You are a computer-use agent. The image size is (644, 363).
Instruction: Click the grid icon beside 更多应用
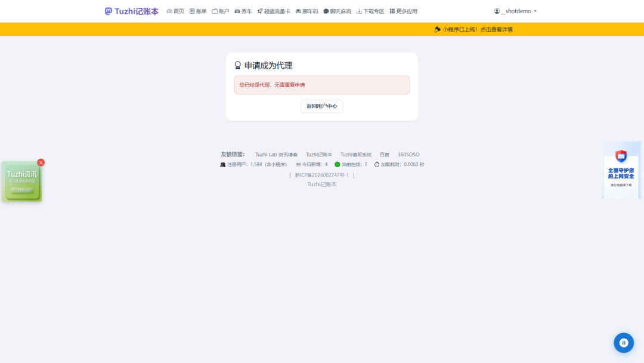point(392,11)
